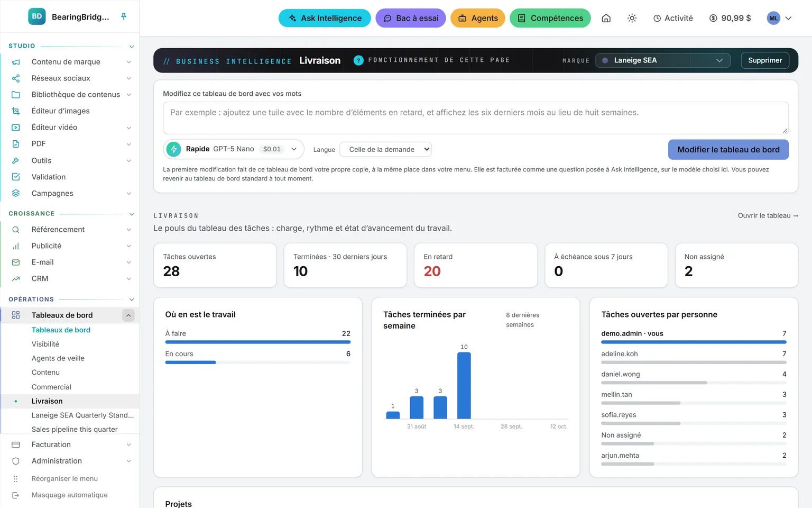The height and width of the screenshot is (508, 812).
Task: Open the Visibilité dashboard
Action: (45, 344)
